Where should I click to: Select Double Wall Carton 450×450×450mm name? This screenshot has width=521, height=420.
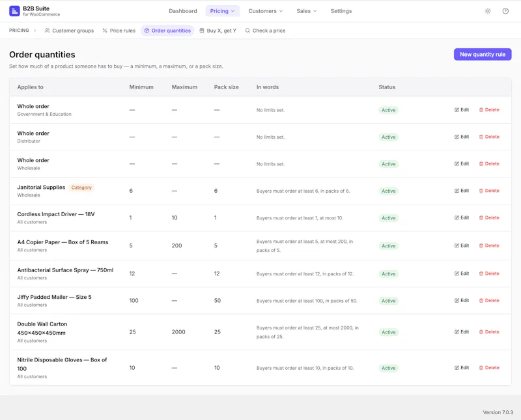click(42, 328)
